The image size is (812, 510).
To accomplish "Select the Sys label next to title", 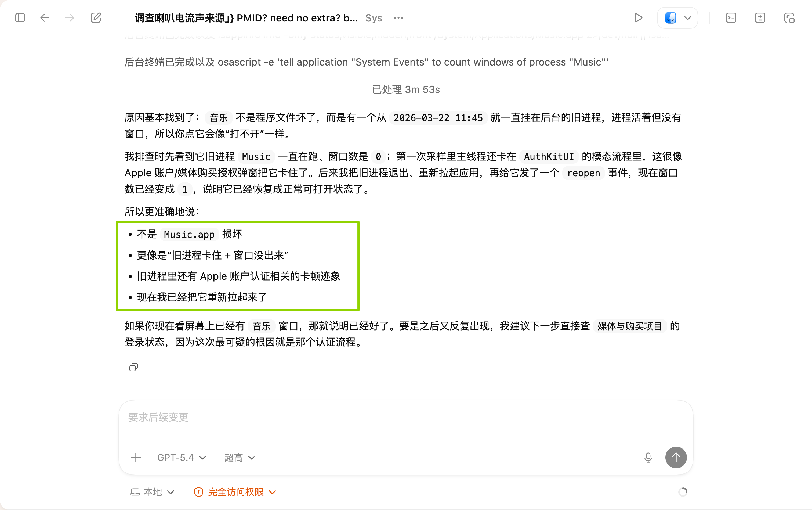I will coord(374,18).
